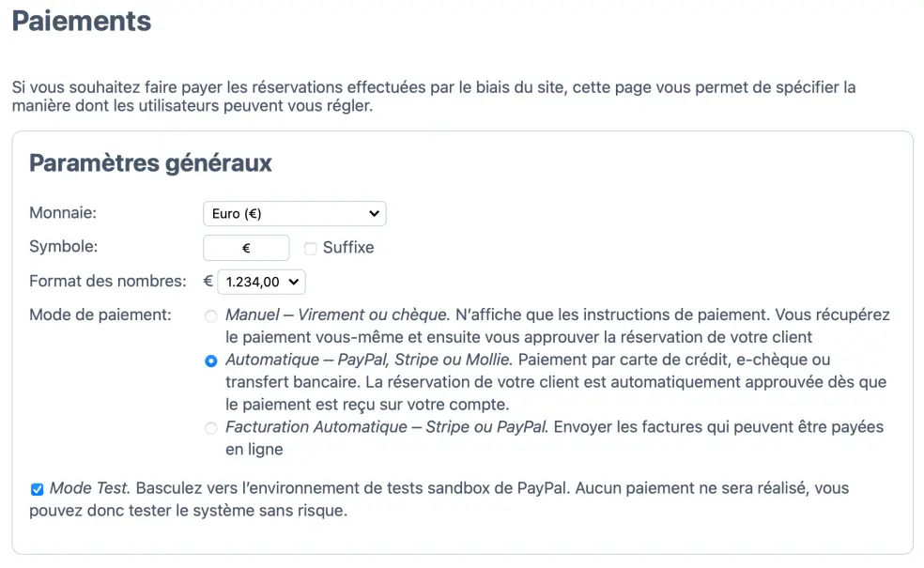The height and width of the screenshot is (568, 924).
Task: Confirm the Automatique PayPal payment mode
Action: click(x=210, y=360)
